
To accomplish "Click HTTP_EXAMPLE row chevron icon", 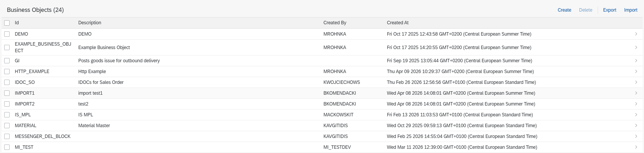I will click(636, 71).
